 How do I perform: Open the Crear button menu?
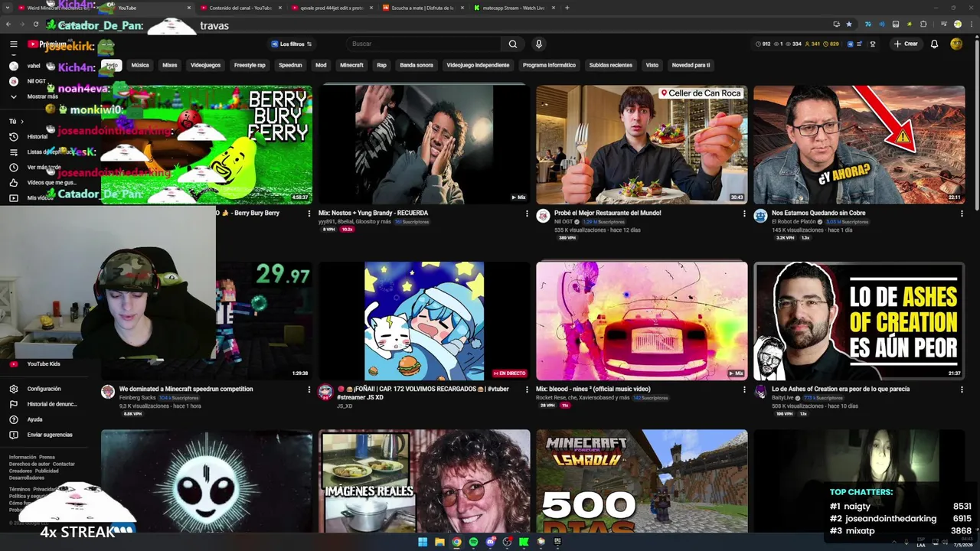coord(906,44)
